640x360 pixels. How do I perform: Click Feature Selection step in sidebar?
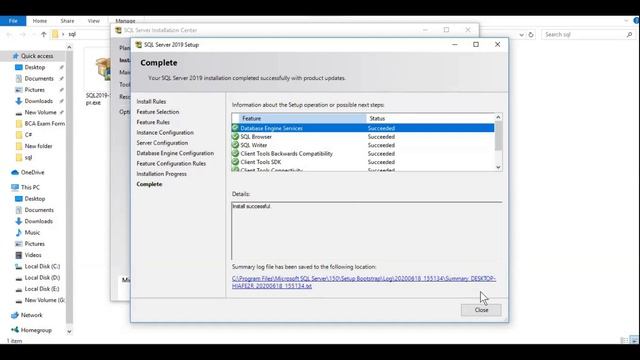(x=158, y=112)
